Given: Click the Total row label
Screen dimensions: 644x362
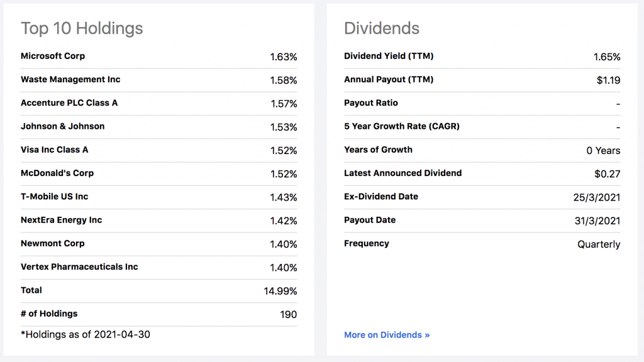Looking at the screenshot, I should [31, 290].
